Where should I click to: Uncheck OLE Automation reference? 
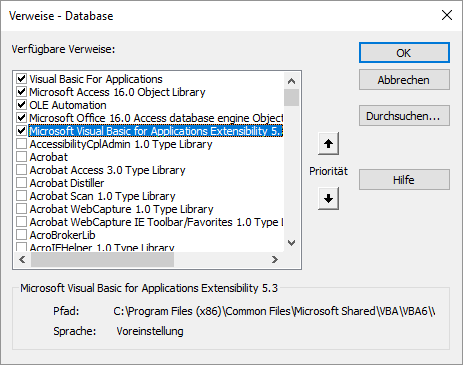click(22, 105)
